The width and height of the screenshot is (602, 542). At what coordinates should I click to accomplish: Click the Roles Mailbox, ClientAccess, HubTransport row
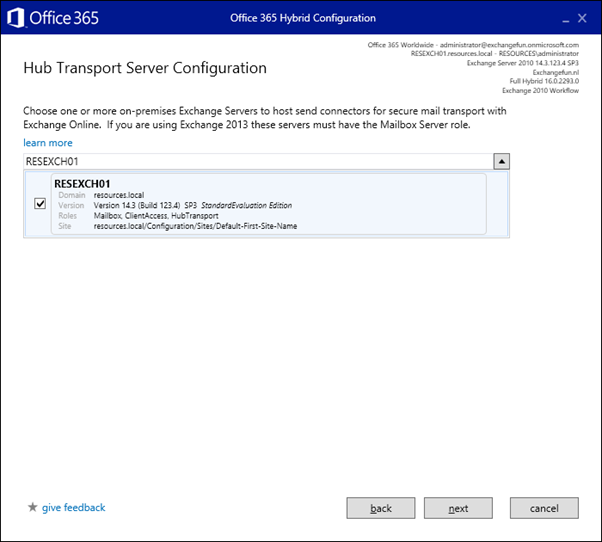click(x=166, y=215)
